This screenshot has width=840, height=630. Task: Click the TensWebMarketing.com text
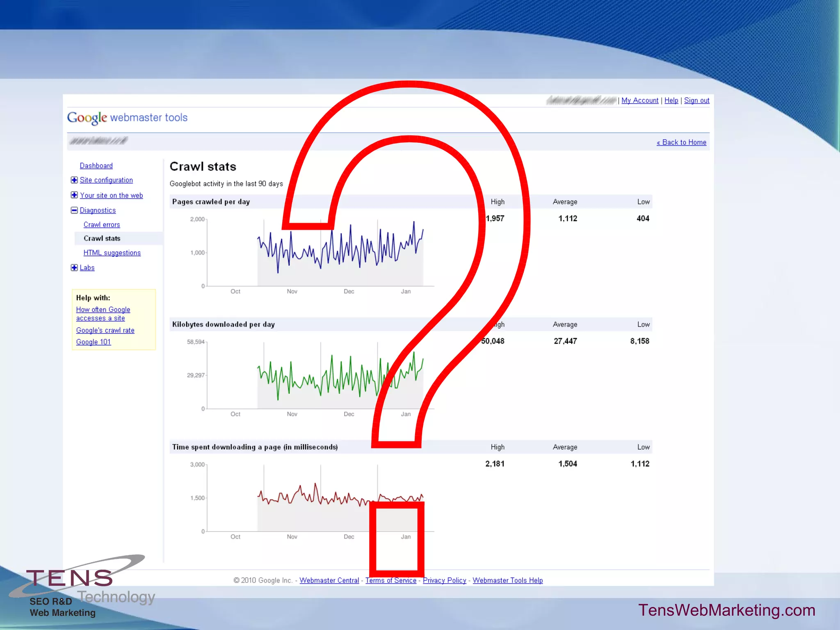(727, 610)
